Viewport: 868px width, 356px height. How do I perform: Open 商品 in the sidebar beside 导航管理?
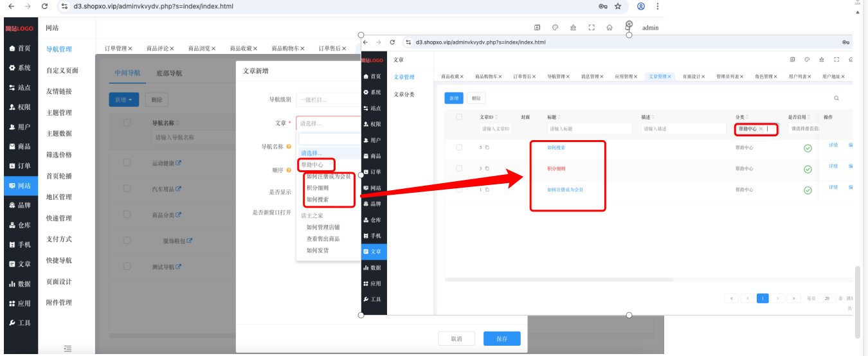coord(19,146)
